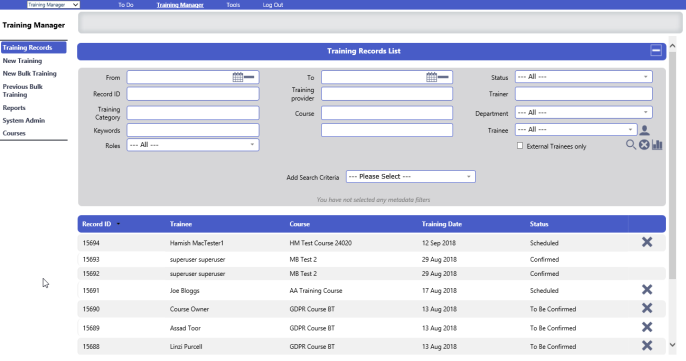
Task: Click the field below Course
Action: point(387,130)
